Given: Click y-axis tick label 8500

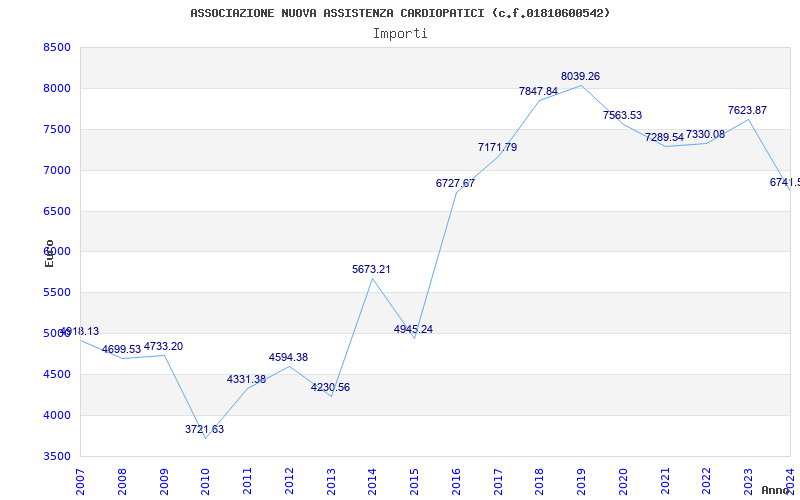Looking at the screenshot, I should coord(57,47).
